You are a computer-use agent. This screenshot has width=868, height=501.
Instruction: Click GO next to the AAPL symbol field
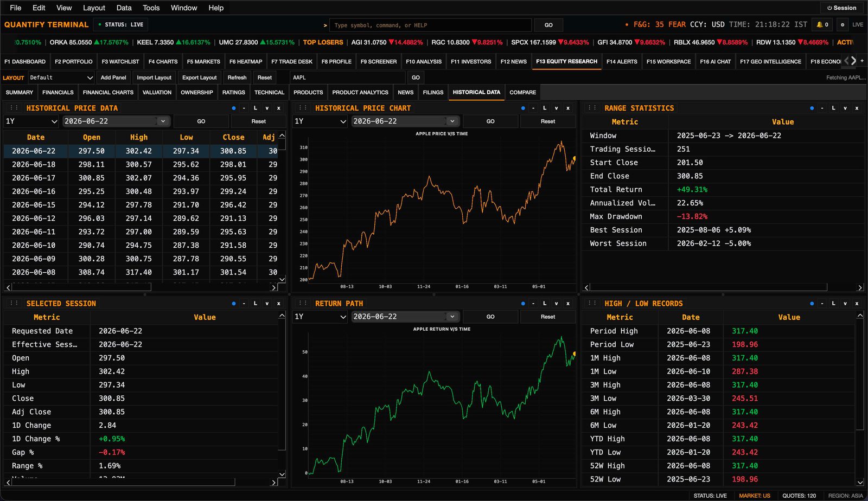(x=416, y=78)
